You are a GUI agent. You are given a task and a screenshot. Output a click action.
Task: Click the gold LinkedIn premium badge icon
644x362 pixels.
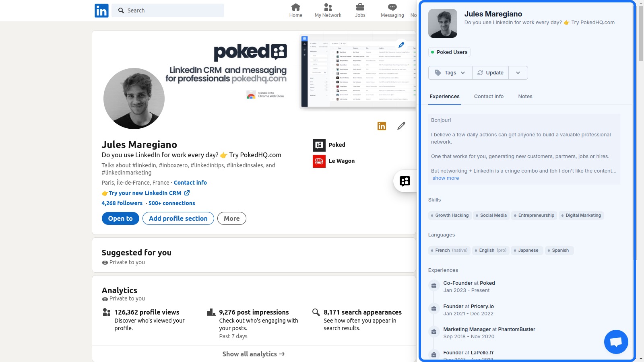tap(382, 126)
